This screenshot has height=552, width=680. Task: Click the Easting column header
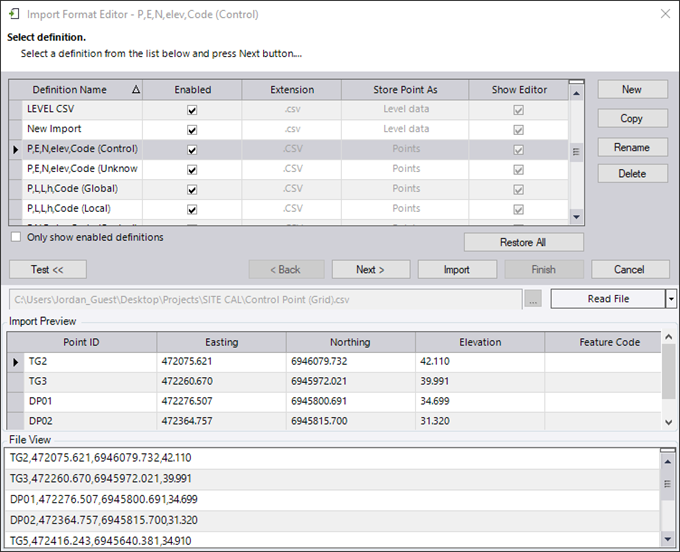pyautogui.click(x=222, y=343)
